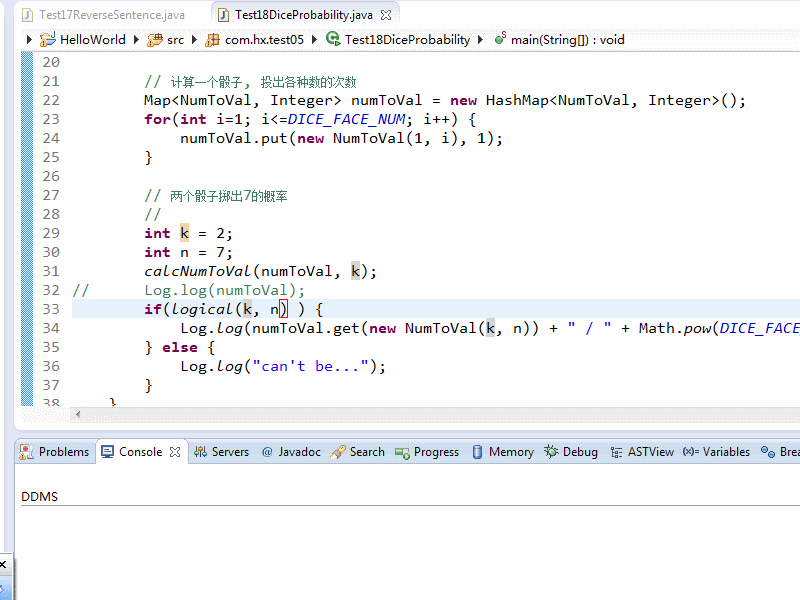The height and width of the screenshot is (600, 800).
Task: Click the Javadoc @ icon
Action: click(x=267, y=452)
